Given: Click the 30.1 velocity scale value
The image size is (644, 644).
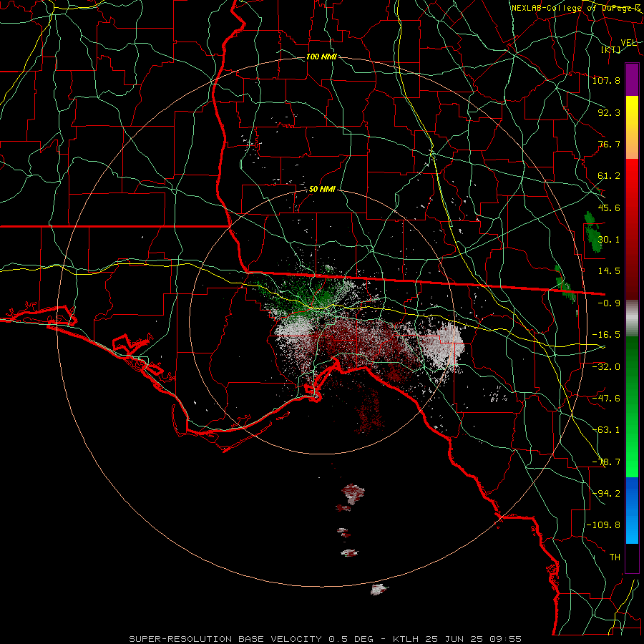Looking at the screenshot, I should pos(609,240).
